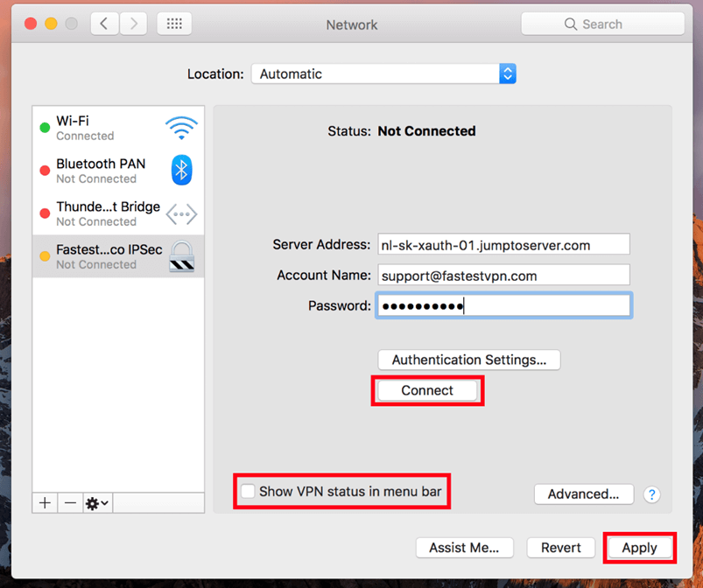Image resolution: width=703 pixels, height=588 pixels.
Task: Click the Server Address field
Action: tap(503, 244)
